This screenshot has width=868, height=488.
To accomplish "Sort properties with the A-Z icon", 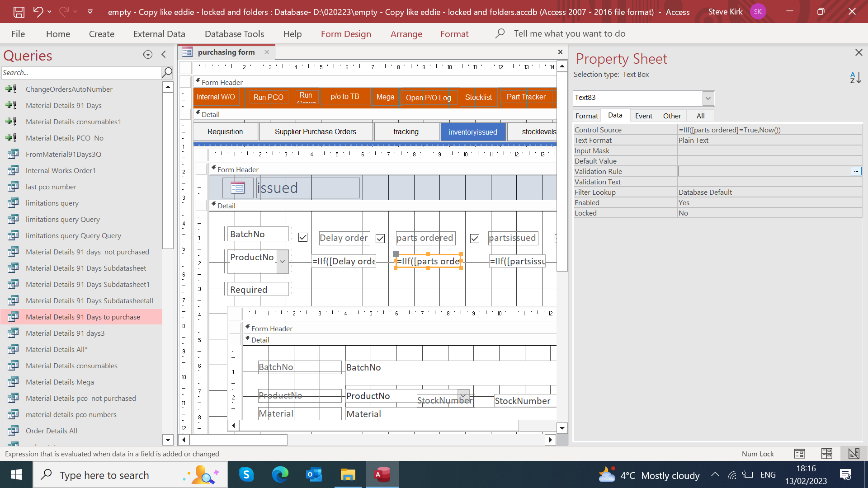I will click(855, 78).
